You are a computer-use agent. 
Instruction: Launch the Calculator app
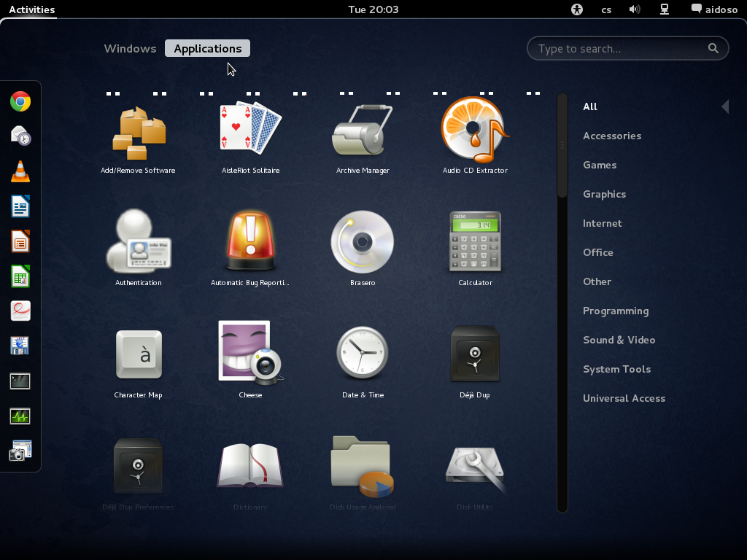pyautogui.click(x=475, y=249)
